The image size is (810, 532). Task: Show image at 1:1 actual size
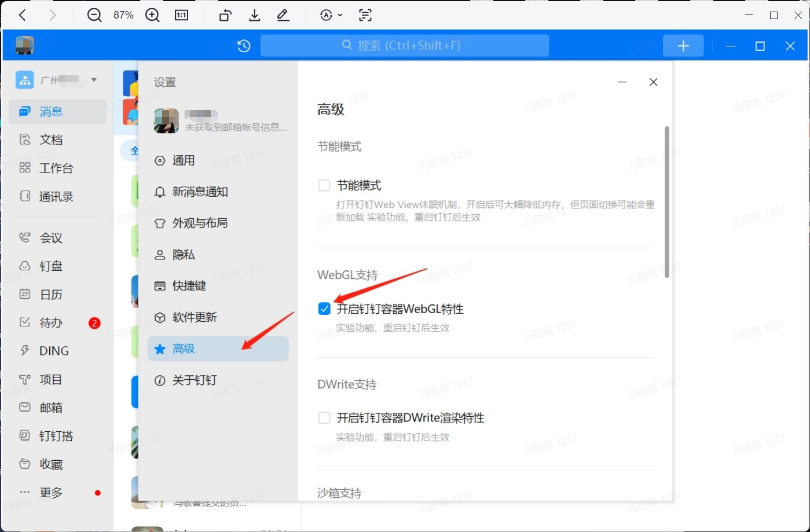pos(182,16)
